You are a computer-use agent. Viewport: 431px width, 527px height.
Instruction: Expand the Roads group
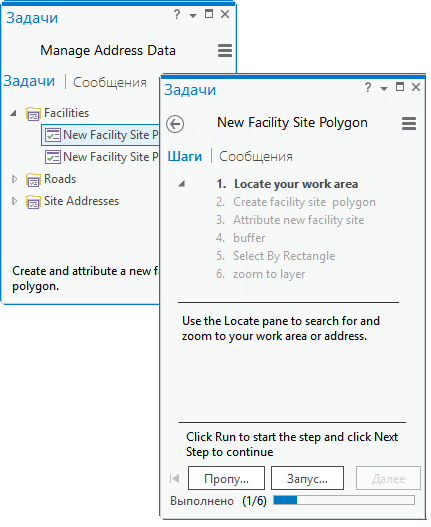pyautogui.click(x=14, y=179)
